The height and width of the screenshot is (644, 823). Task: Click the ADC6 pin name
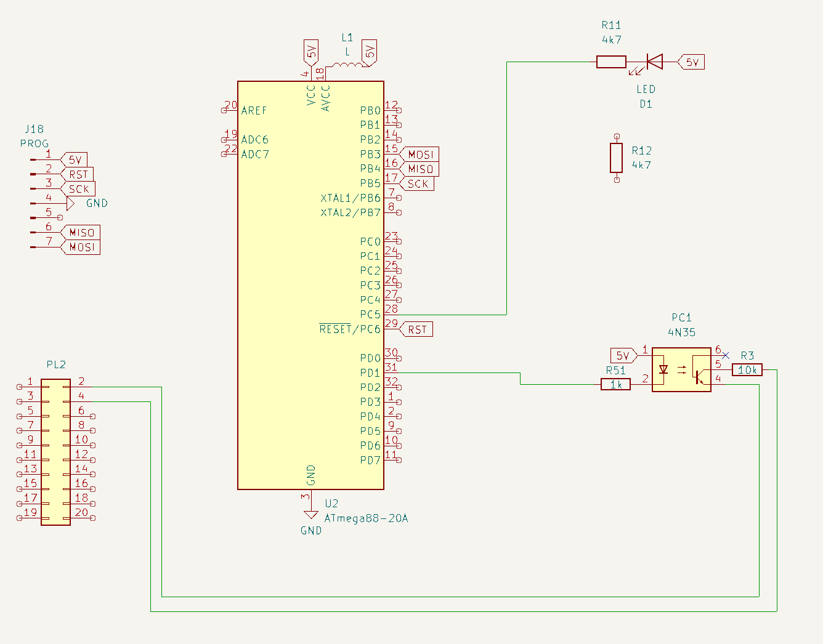point(254,140)
